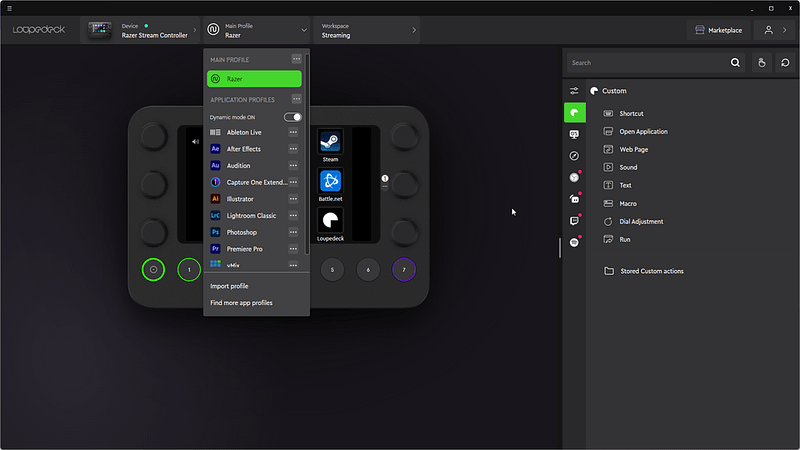Open the Application Profiles options ellipsis
This screenshot has height=450, width=800.
[x=296, y=99]
